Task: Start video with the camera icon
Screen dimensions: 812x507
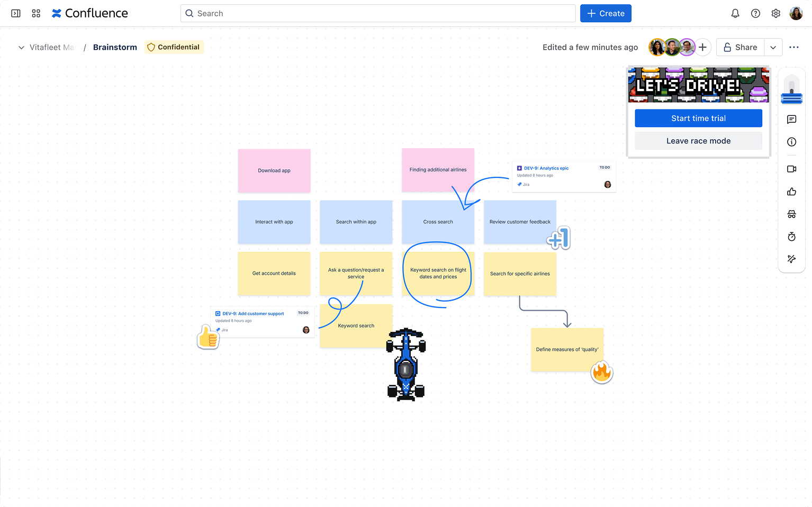Action: (x=791, y=169)
